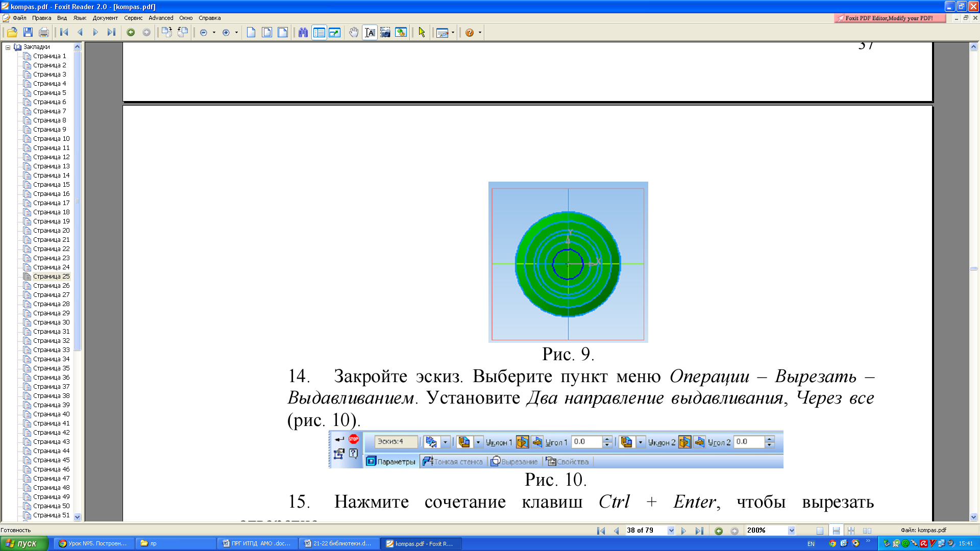Viewport: 980px width, 551px height.
Task: Select bookmark Страница 12
Action: (51, 157)
